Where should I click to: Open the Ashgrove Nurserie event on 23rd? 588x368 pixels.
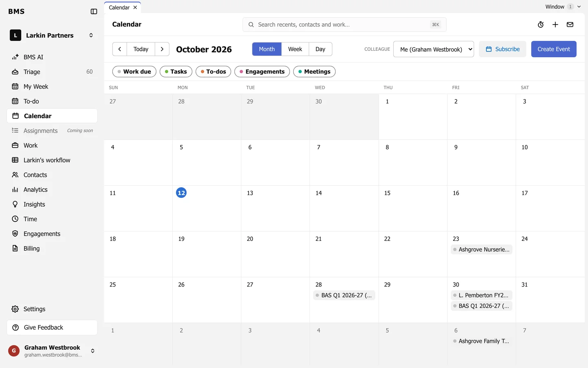pyautogui.click(x=481, y=249)
